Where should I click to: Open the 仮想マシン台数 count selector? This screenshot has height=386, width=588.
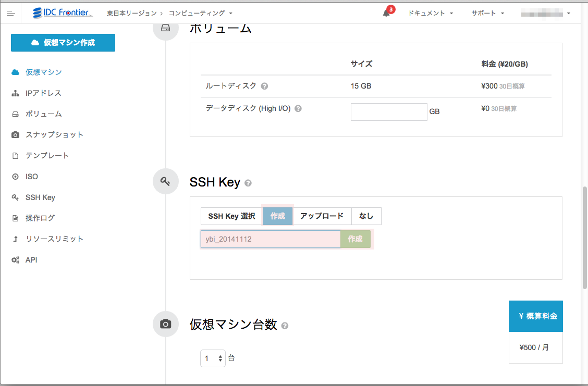point(213,358)
